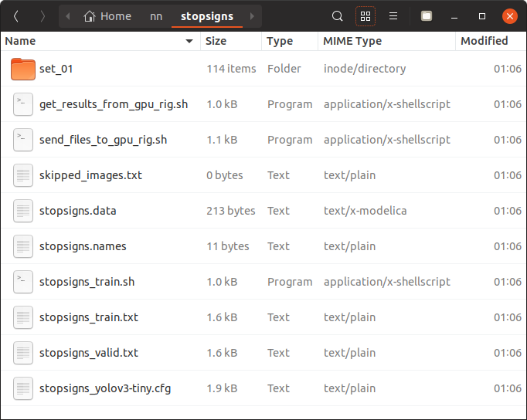Click skipped_images.txt file icon

pyautogui.click(x=23, y=175)
